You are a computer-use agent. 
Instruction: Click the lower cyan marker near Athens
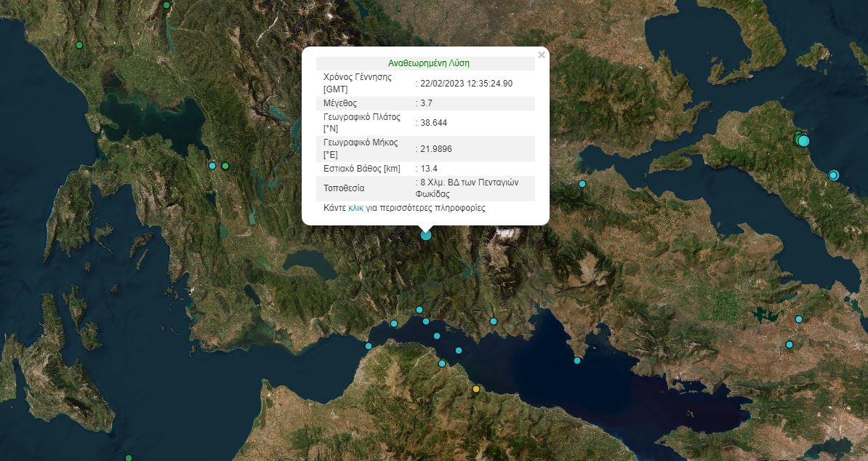pyautogui.click(x=789, y=345)
